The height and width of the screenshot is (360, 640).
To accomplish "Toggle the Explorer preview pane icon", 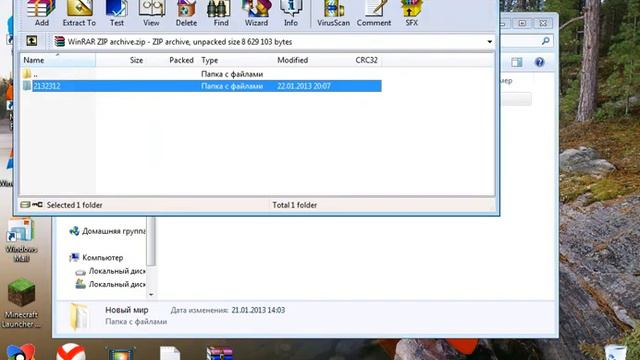I will point(517,62).
